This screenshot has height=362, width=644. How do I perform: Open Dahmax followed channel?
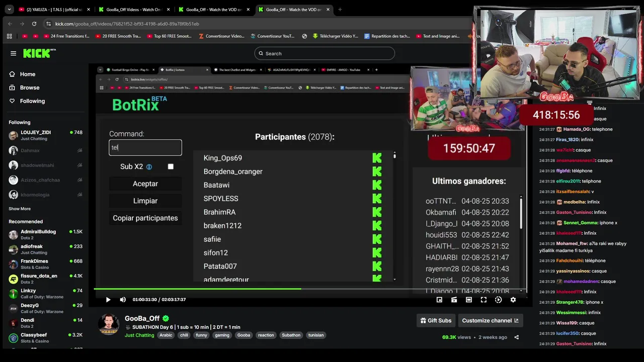tap(45, 150)
